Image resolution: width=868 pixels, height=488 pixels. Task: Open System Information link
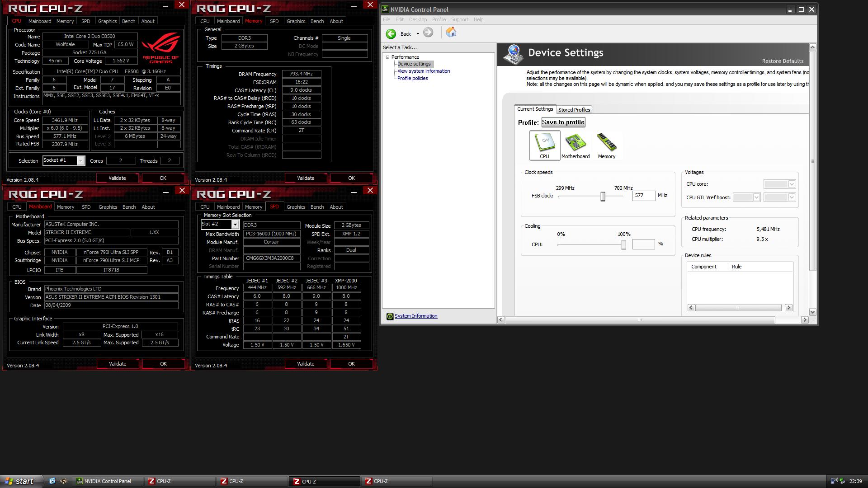[x=416, y=316]
